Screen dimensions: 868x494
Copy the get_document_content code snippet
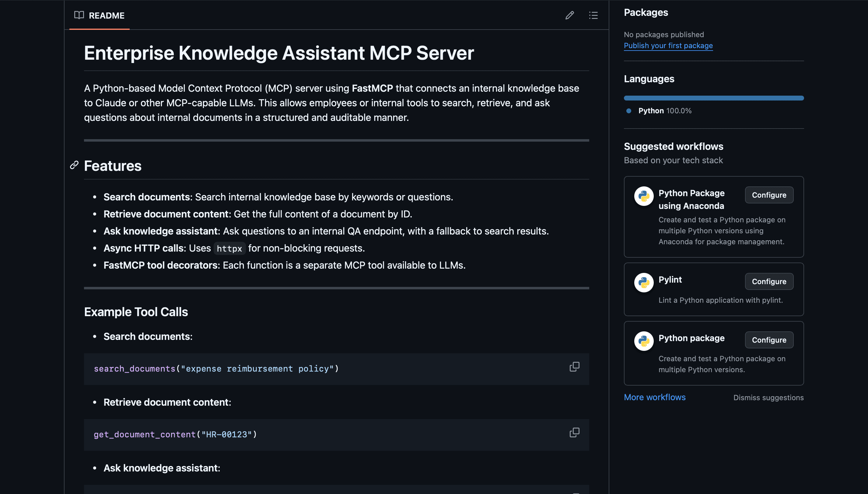[574, 432]
